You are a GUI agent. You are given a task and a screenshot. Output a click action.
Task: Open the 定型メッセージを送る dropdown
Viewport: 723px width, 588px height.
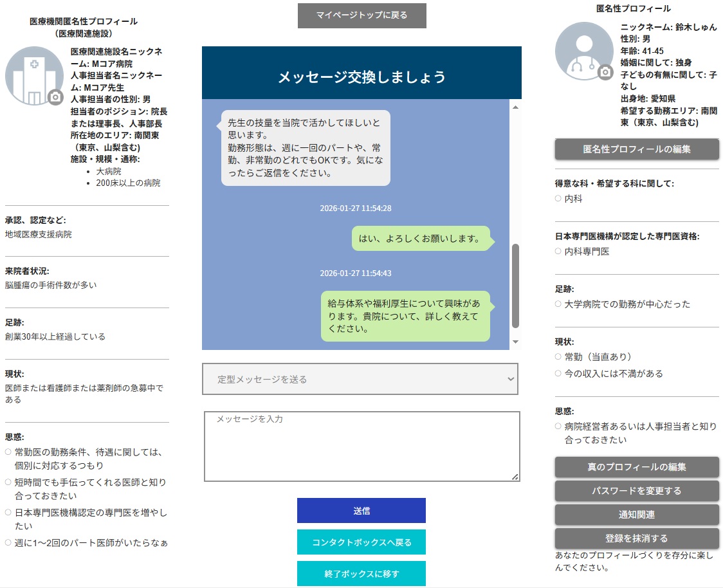coord(360,379)
